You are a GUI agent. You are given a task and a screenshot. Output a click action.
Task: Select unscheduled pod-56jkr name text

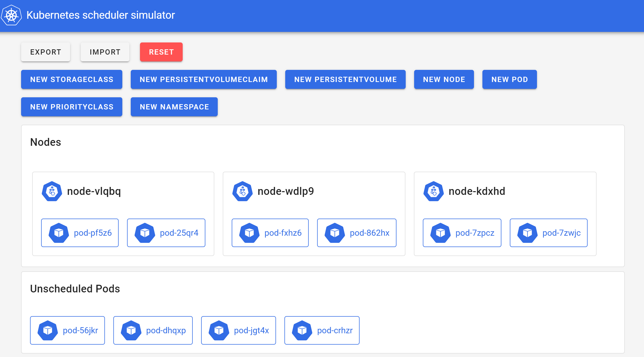(x=80, y=331)
